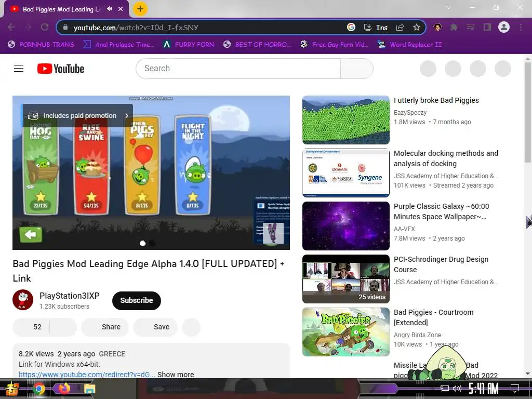This screenshot has height=399, width=532.
Task: Open the BEST OF HORRO bookmark
Action: [257, 45]
